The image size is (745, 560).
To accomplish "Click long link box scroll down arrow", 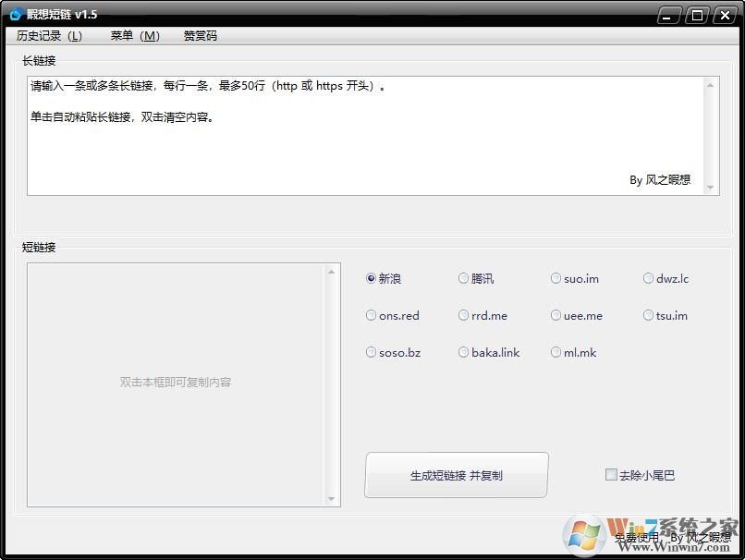I will (710, 188).
